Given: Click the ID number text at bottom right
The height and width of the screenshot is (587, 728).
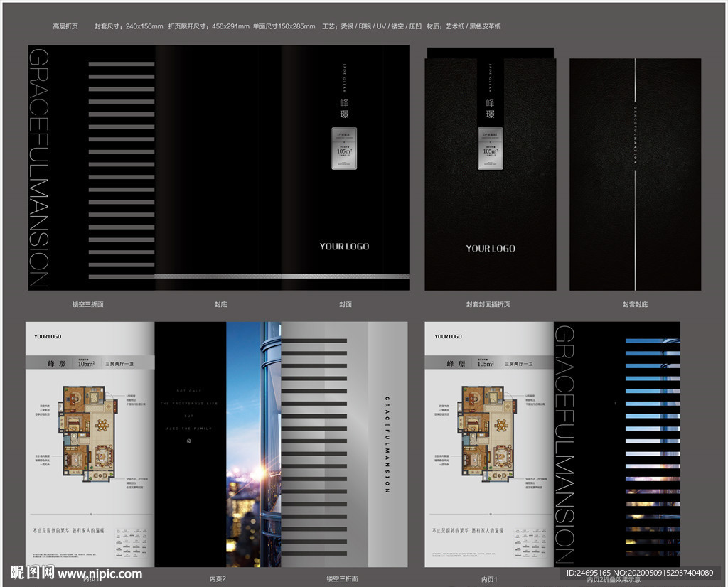Looking at the screenshot, I should pyautogui.click(x=639, y=573).
